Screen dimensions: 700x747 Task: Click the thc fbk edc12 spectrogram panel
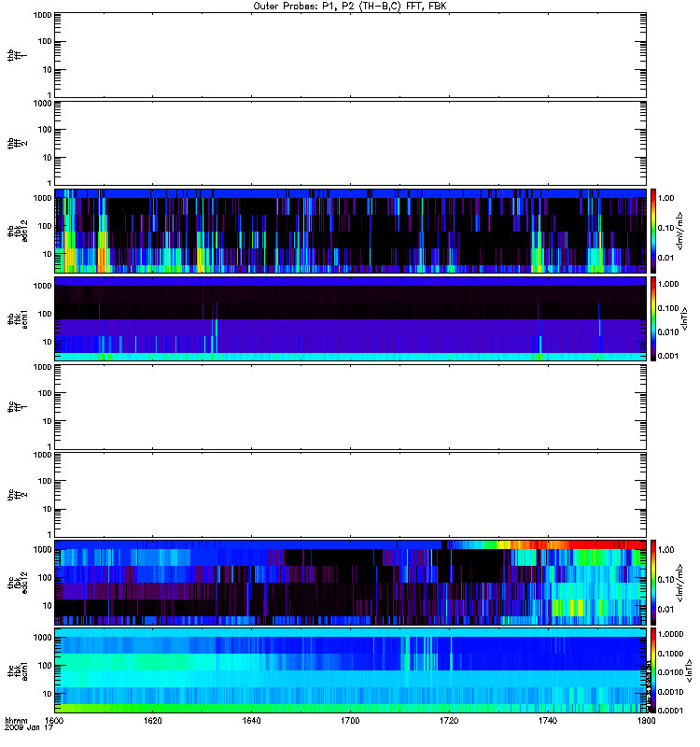350,583
